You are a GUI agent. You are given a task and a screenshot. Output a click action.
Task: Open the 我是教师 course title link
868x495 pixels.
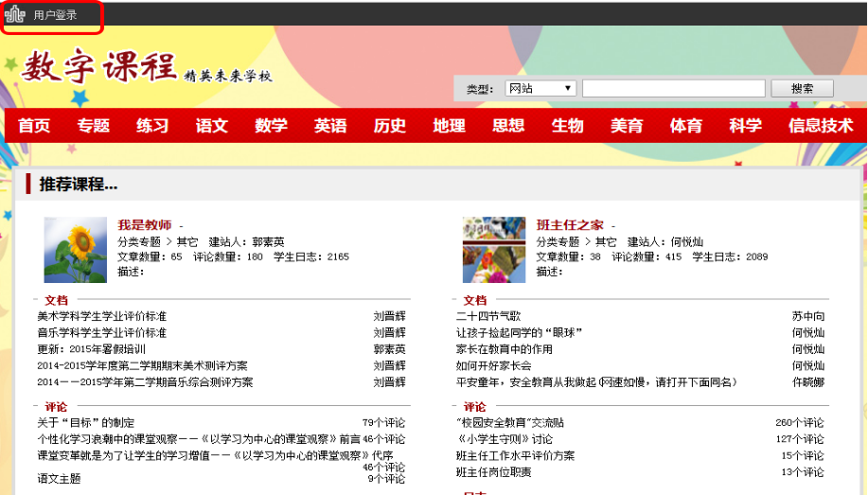[144, 225]
